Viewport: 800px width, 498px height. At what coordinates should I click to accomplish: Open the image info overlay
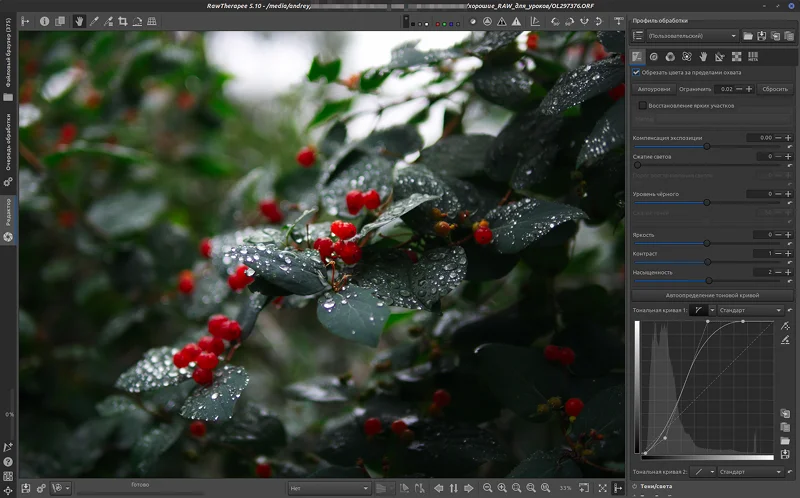click(x=44, y=20)
